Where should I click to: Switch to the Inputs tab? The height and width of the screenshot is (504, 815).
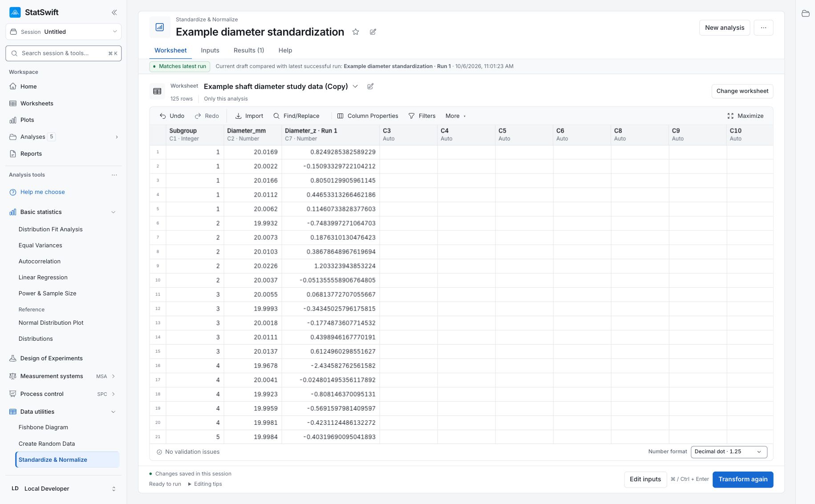(x=210, y=50)
